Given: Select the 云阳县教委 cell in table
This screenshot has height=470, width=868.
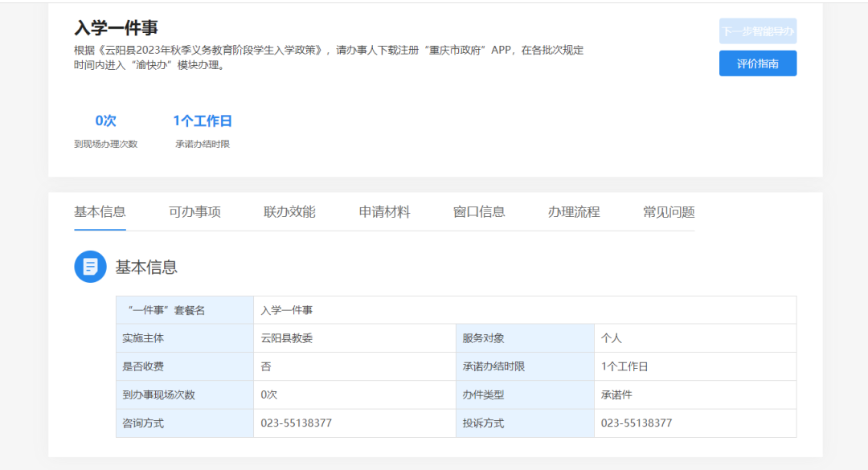Looking at the screenshot, I should (x=287, y=338).
